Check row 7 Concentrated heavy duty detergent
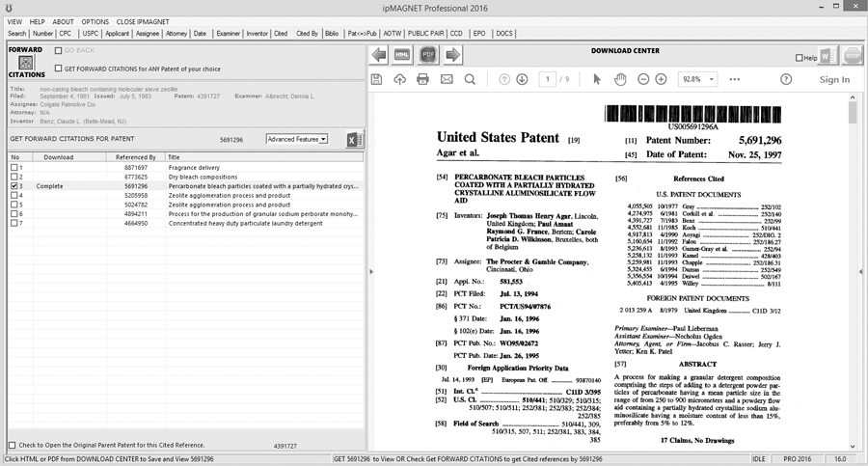The image size is (868, 466). (x=14, y=223)
